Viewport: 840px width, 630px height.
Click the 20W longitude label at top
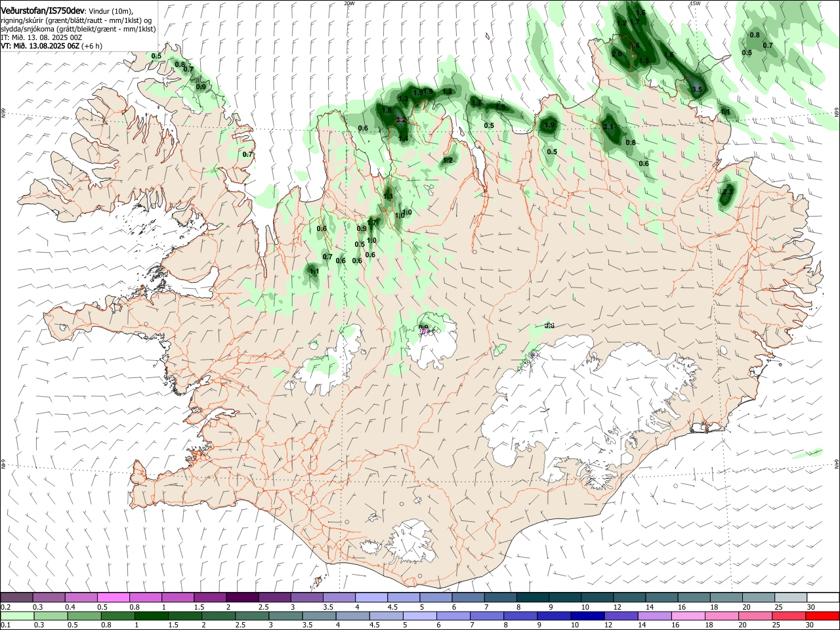(349, 3)
